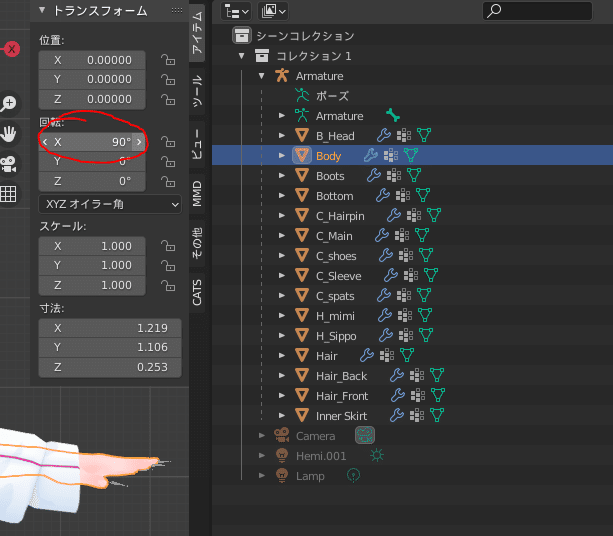Click the vertex groups icon on C_shoes
Image resolution: width=613 pixels, height=536 pixels.
(x=405, y=255)
